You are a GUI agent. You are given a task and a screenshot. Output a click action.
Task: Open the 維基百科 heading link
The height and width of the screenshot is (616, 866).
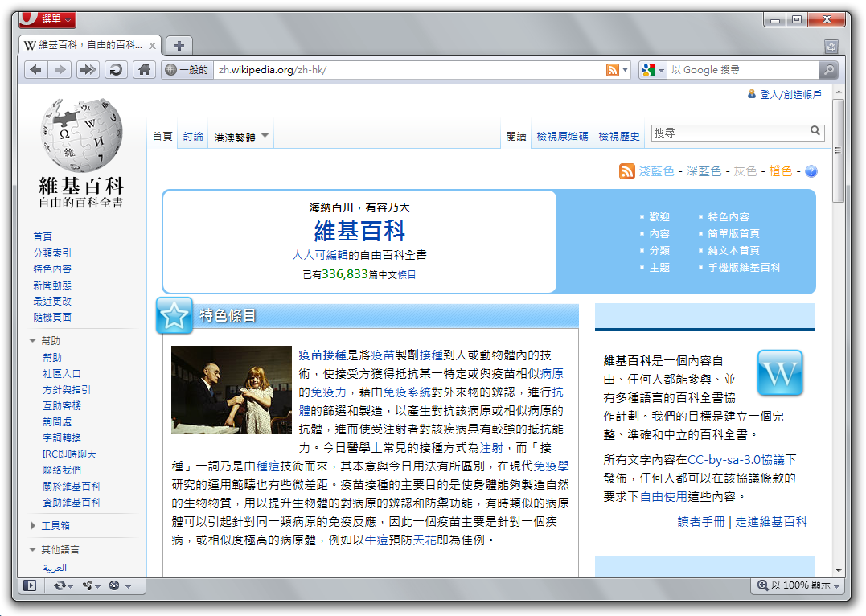(x=359, y=231)
